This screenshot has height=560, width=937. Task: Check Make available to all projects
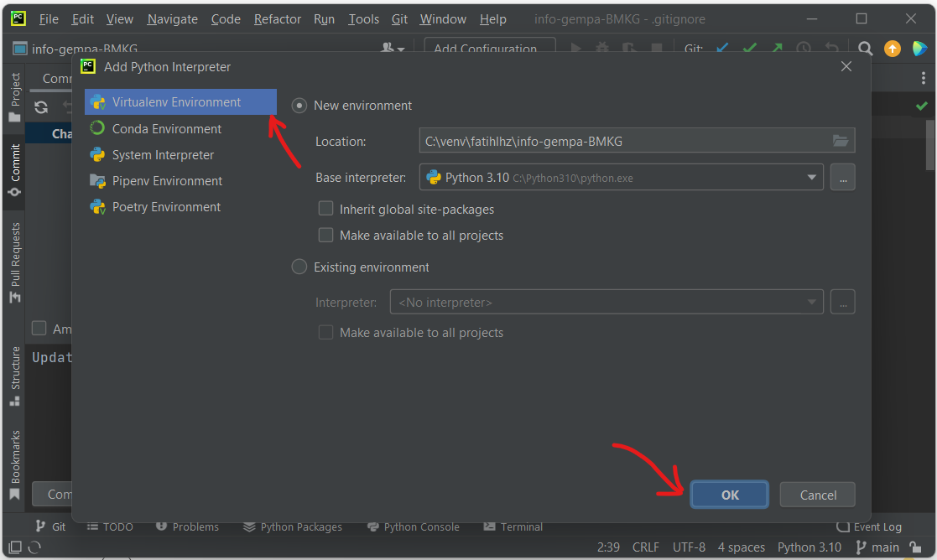click(325, 235)
